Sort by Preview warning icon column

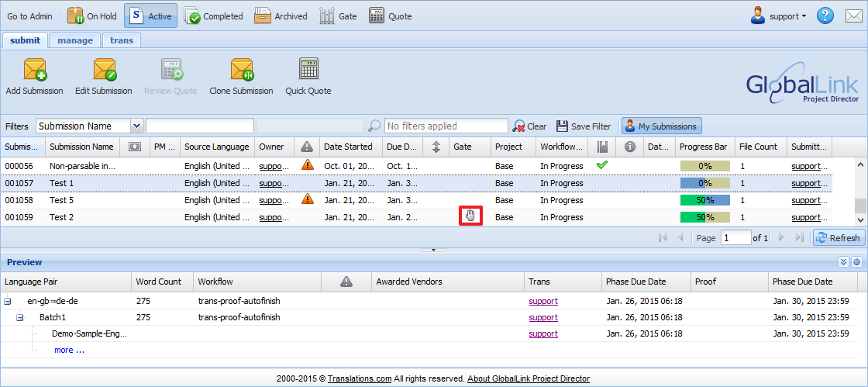pos(346,282)
